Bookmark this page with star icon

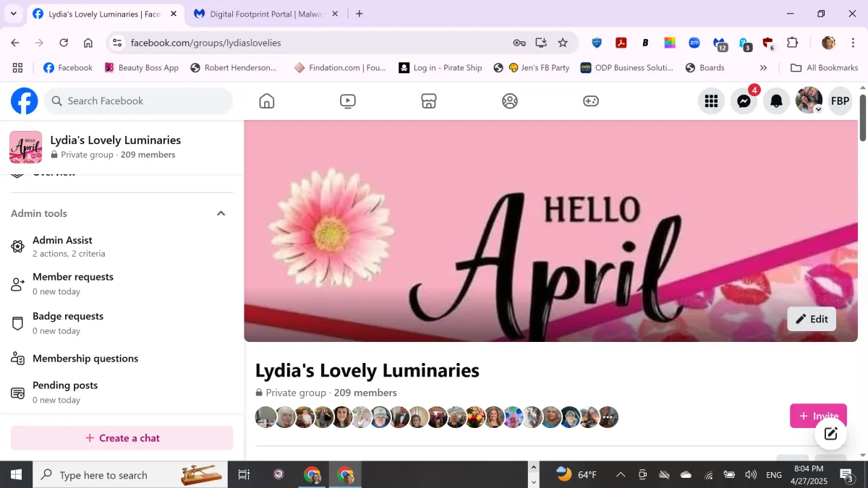click(563, 43)
